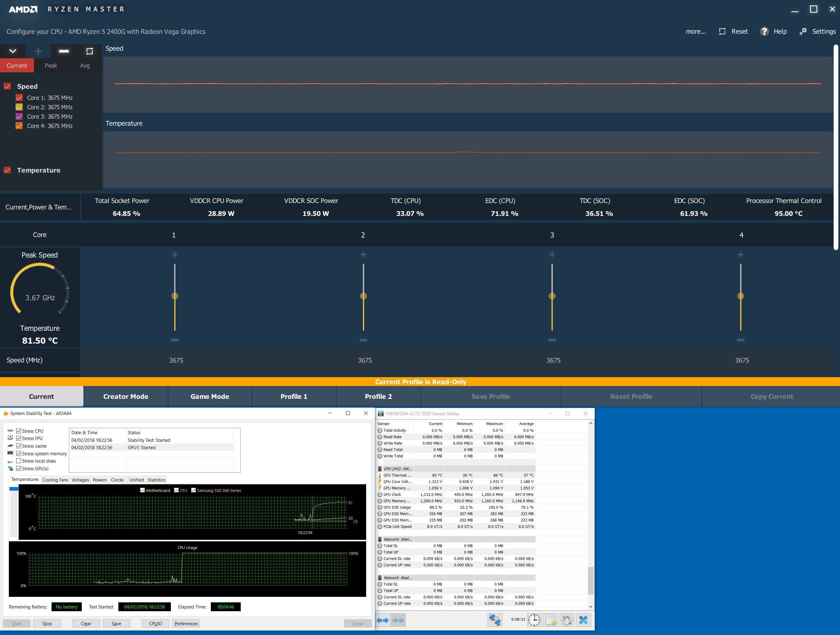Click HWiNFO blue X close icon
This screenshot has width=840, height=635.
coord(583,620)
